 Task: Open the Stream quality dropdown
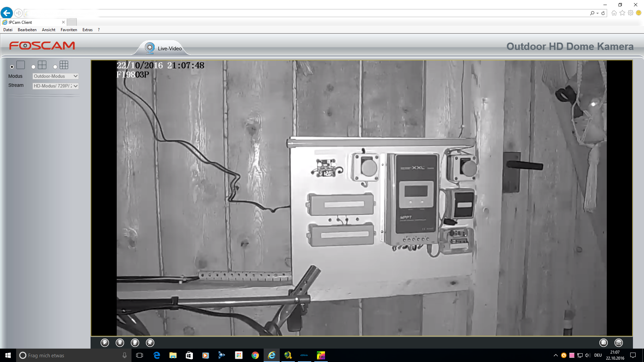click(55, 86)
